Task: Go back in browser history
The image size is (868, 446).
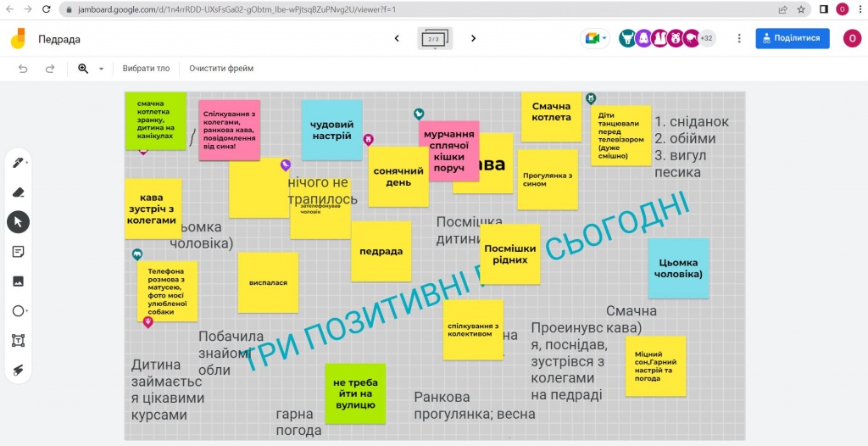Action: click(10, 9)
